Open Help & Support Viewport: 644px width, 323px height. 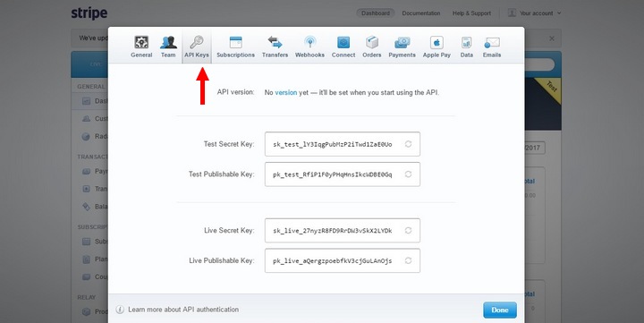(471, 13)
